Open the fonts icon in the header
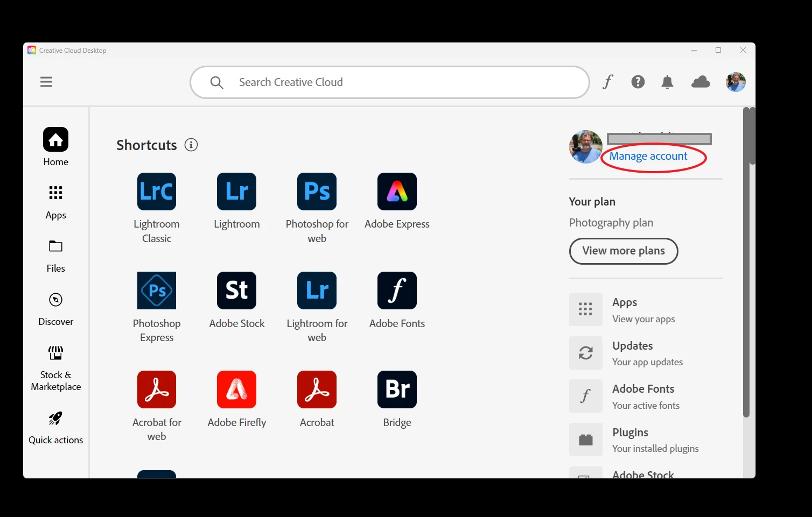 [608, 82]
